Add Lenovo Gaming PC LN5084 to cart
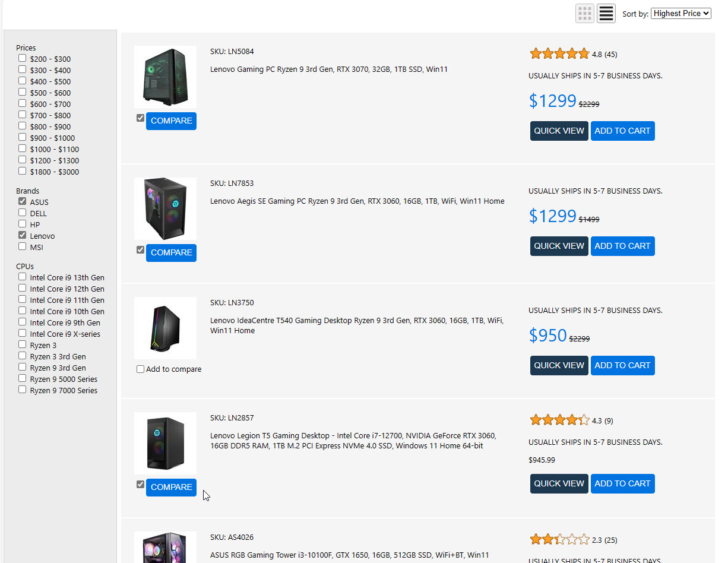Screen dimensions: 728x563 coord(622,131)
